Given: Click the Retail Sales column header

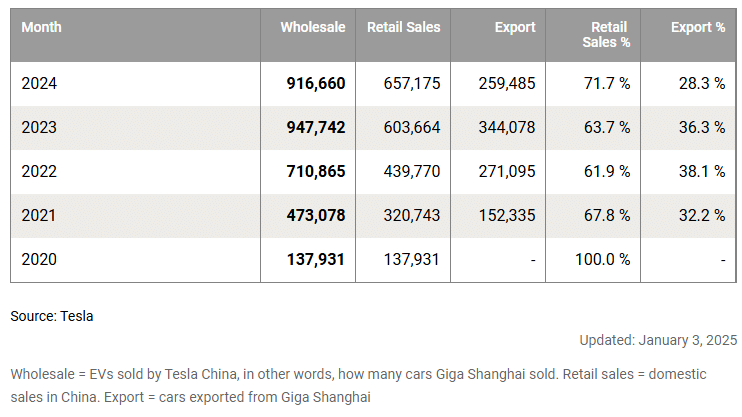Looking at the screenshot, I should [404, 28].
